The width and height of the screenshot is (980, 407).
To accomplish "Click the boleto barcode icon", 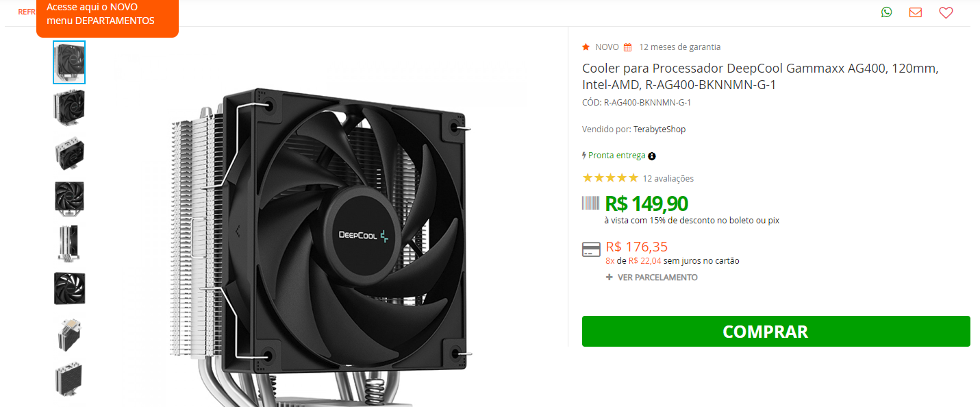I will [590, 203].
